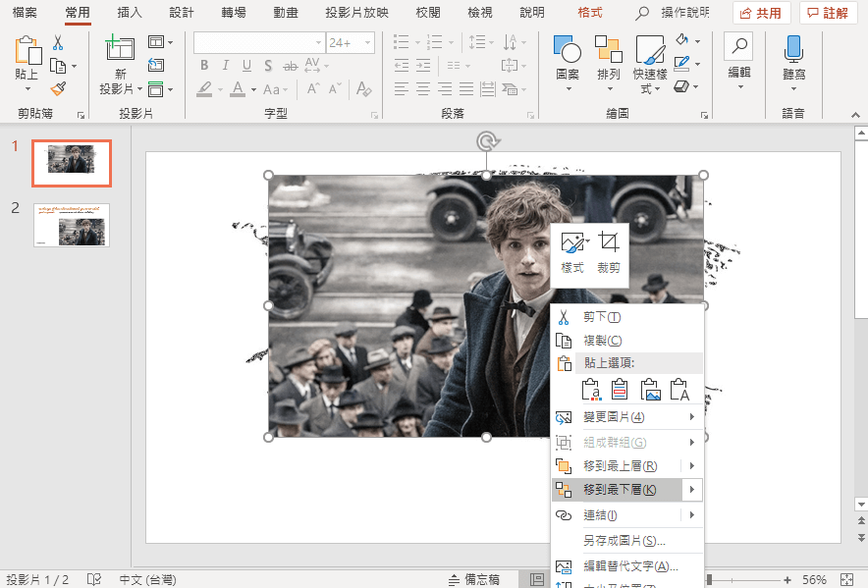Click the Cut scissors icon in ribbon clipboard
Screen dimensions: 868x588
(58, 42)
